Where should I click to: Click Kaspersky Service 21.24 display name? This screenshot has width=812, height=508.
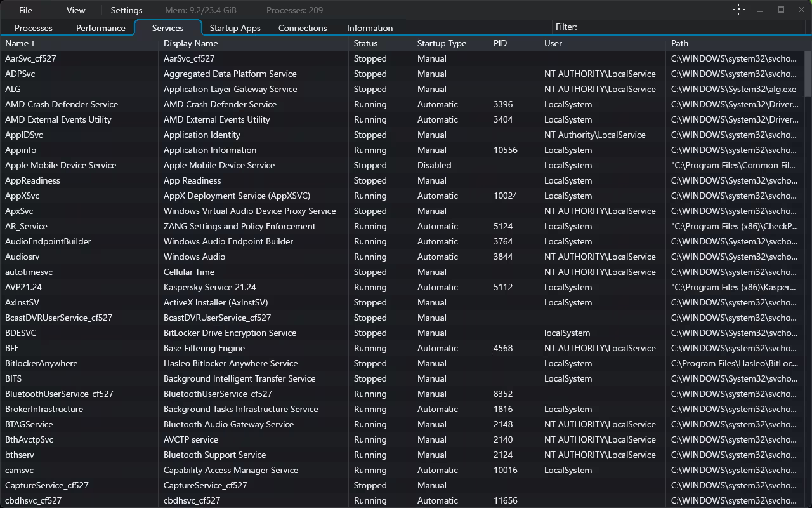tap(210, 287)
